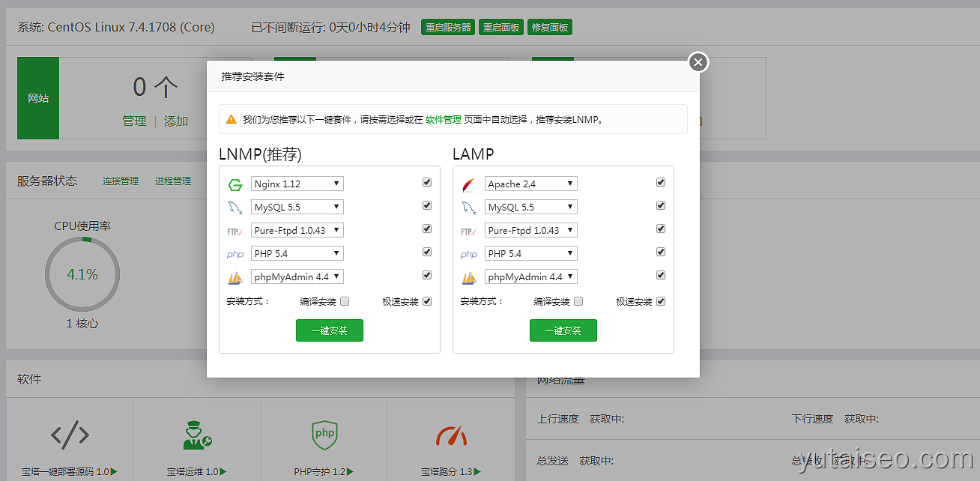Click 一键安装 button under LAMP

[563, 330]
